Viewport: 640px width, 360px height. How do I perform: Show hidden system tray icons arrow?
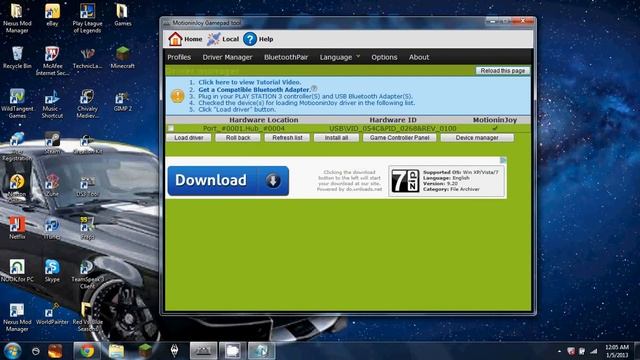pyautogui.click(x=559, y=351)
